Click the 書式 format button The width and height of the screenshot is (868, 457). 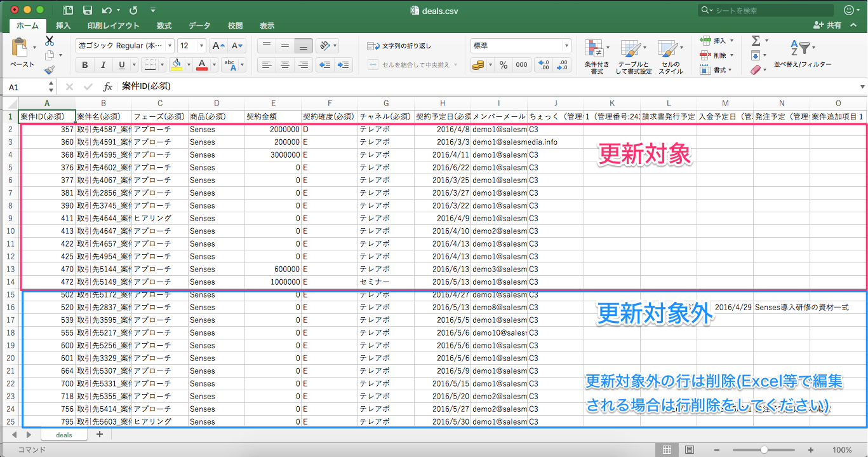[x=716, y=70]
